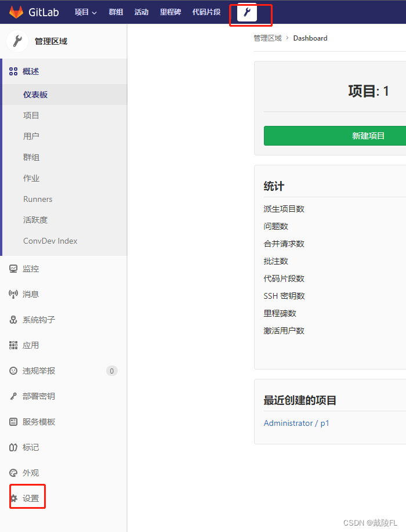Click Dashboard breadcrumb
Screen dimensions: 406x532
[310, 38]
